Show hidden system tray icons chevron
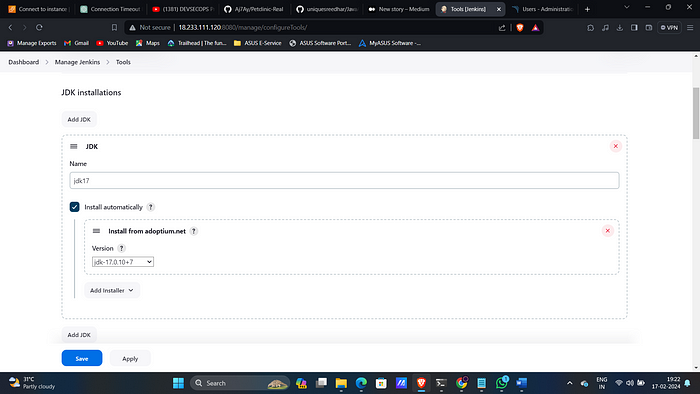 coord(569,383)
